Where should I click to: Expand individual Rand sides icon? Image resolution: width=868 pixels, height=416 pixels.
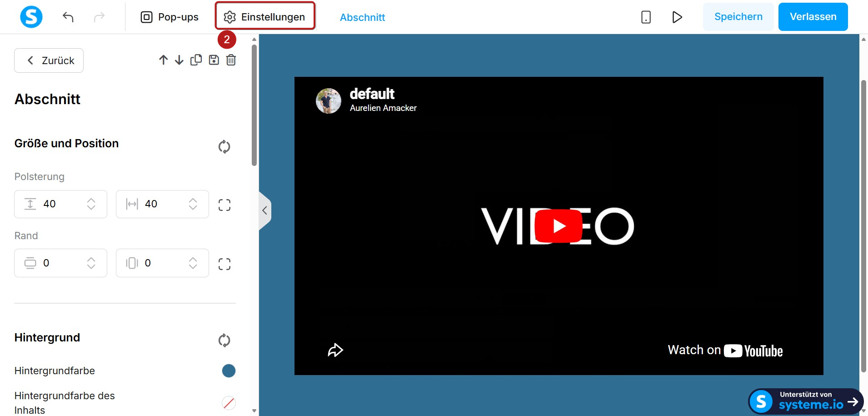click(224, 264)
